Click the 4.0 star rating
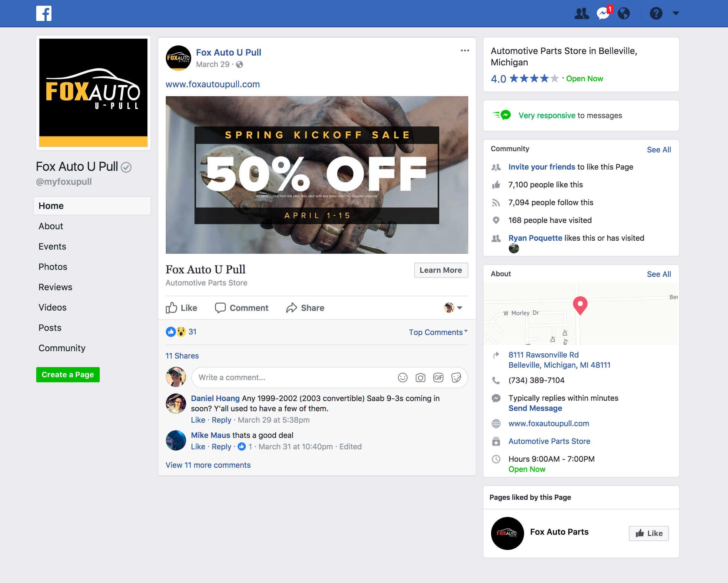The height and width of the screenshot is (583, 728). 524,79
